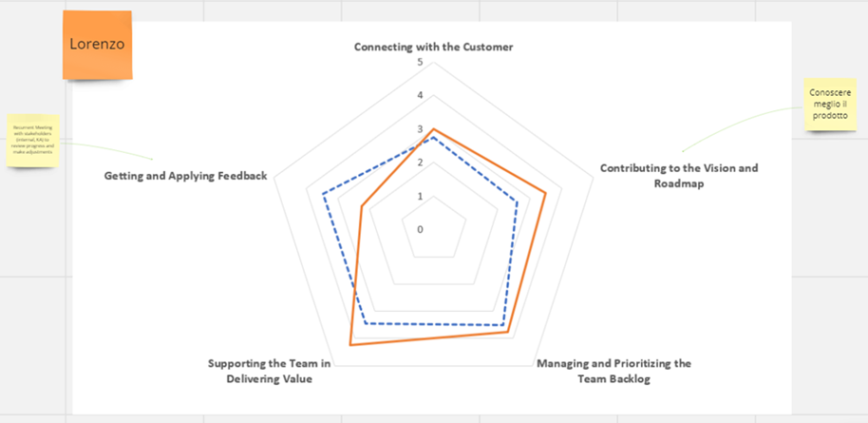Select the orange Lorenzo sticky note

tap(98, 46)
